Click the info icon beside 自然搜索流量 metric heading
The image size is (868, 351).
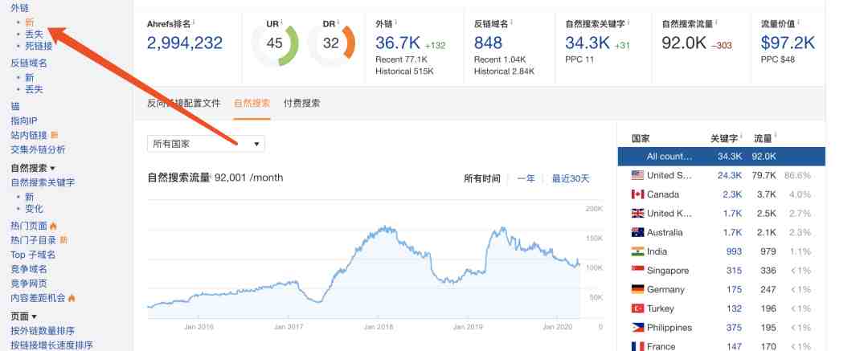pos(716,22)
